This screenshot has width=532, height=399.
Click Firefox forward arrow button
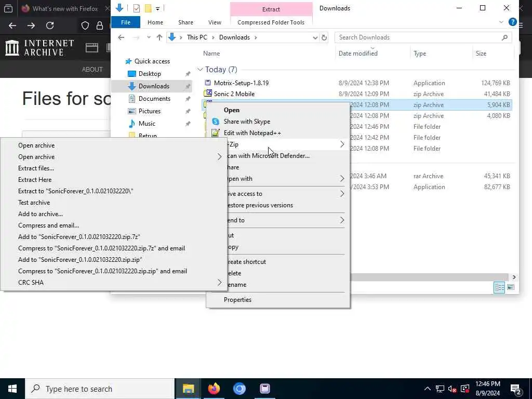[31, 25]
